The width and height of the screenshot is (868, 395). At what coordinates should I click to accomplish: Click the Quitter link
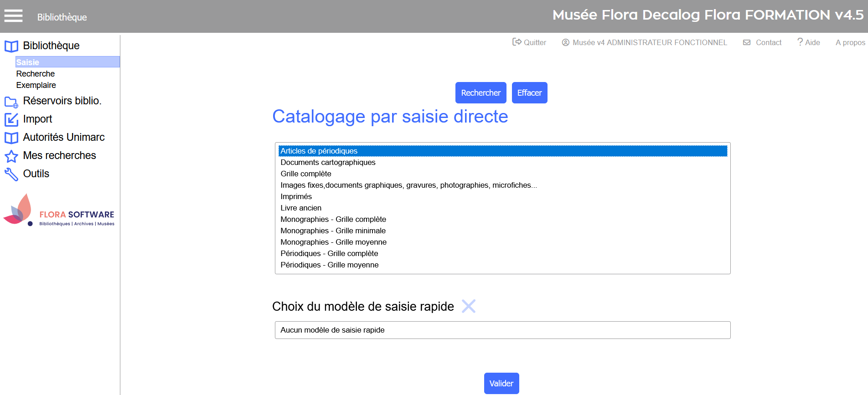click(529, 42)
